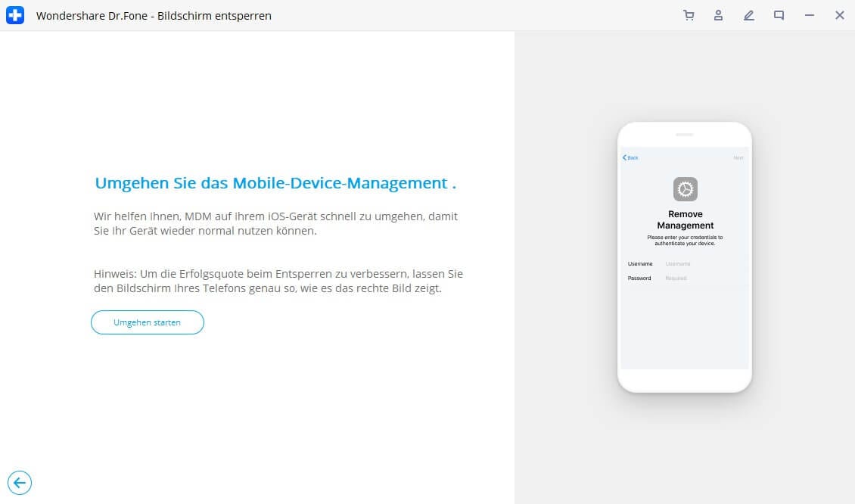Click the settings gear in phone preview

click(686, 189)
